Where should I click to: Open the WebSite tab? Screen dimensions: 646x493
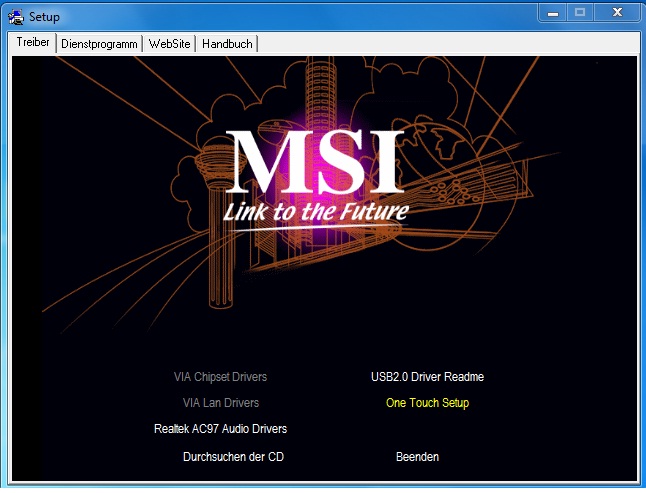coord(169,44)
